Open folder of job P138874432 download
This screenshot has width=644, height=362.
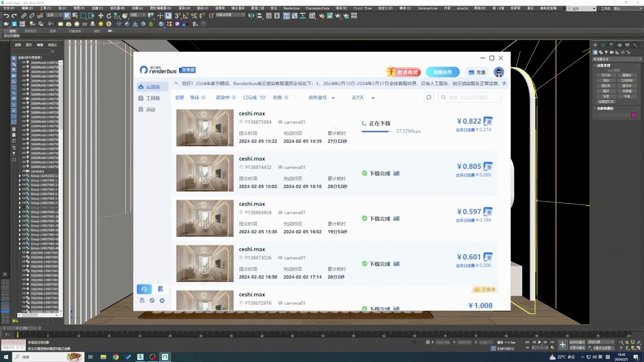[396, 173]
